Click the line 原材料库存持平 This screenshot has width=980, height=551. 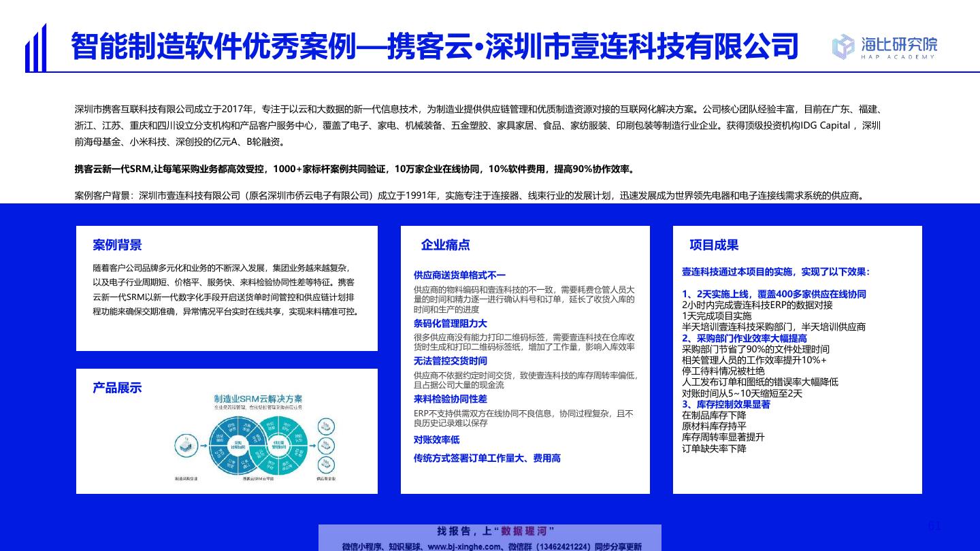click(x=714, y=426)
